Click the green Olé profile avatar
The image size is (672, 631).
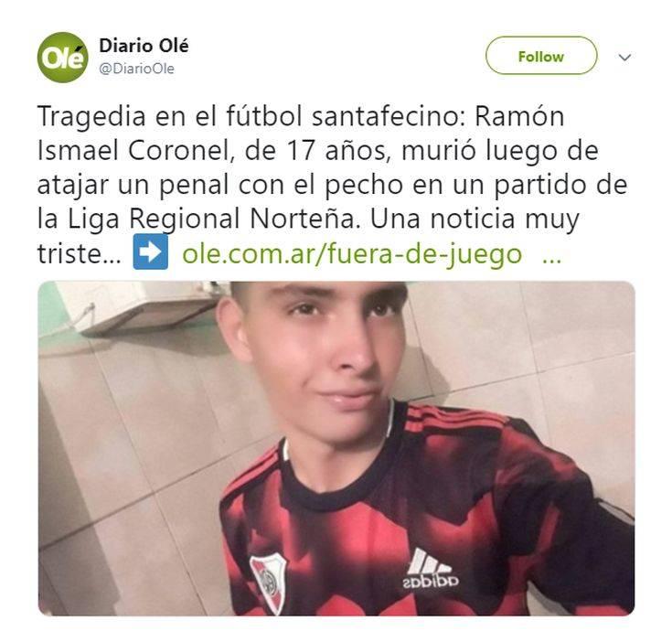62,57
